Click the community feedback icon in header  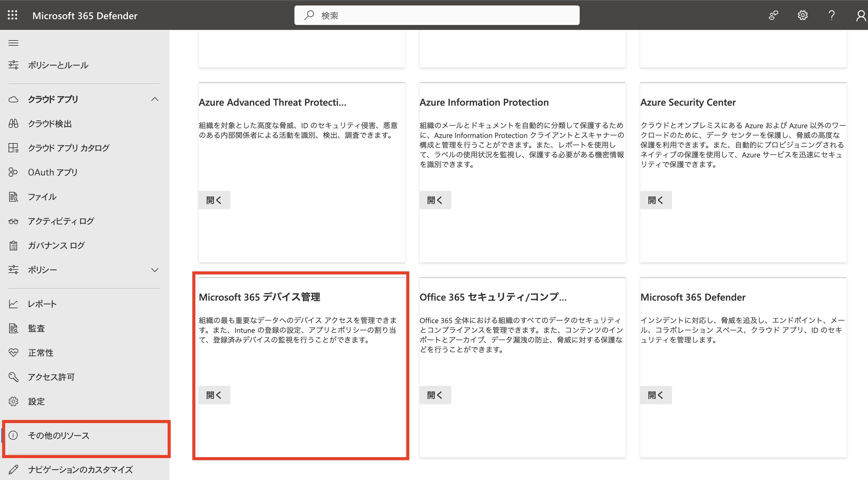click(x=773, y=15)
